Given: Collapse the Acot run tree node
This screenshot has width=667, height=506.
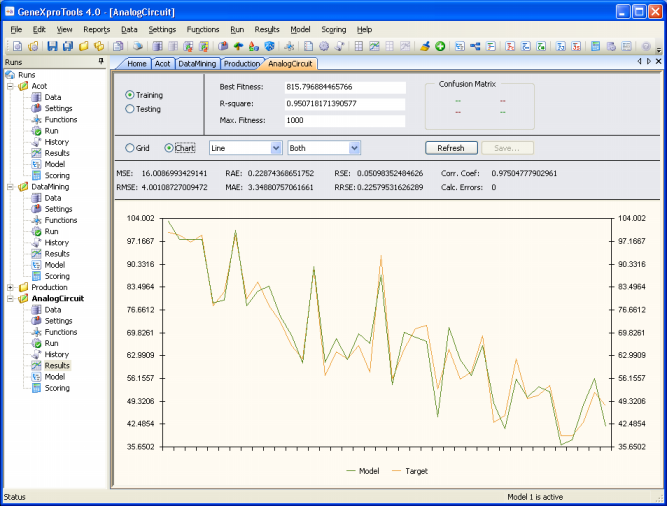Looking at the screenshot, I should pos(11,86).
